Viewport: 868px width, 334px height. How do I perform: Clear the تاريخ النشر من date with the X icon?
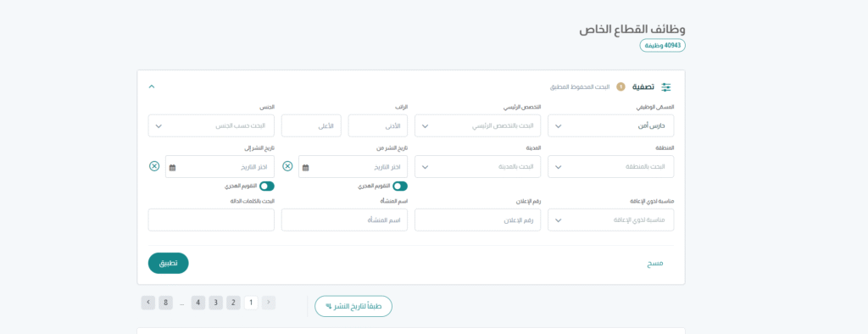tap(287, 166)
